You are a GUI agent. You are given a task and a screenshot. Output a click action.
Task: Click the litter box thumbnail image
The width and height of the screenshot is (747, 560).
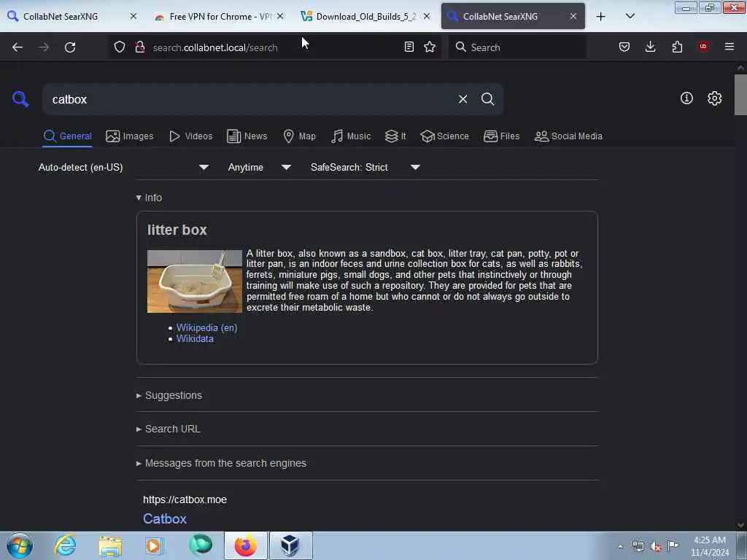point(194,281)
